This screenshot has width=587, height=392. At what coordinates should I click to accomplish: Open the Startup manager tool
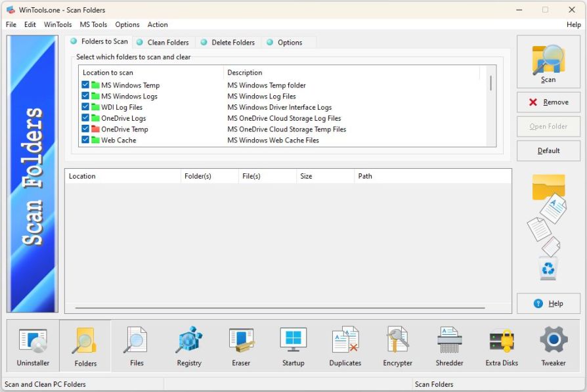[293, 346]
